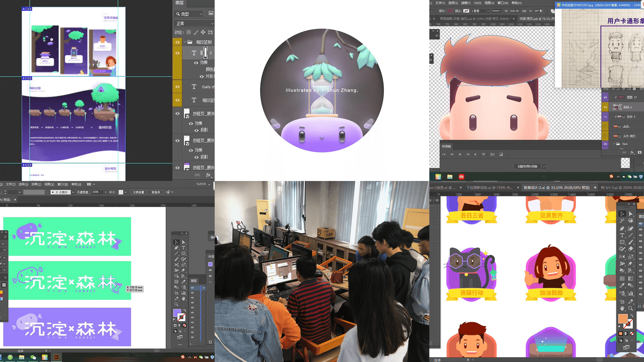The width and height of the screenshot is (644, 362).
Task: Hide the 每日签到 layer group
Action: point(177,42)
